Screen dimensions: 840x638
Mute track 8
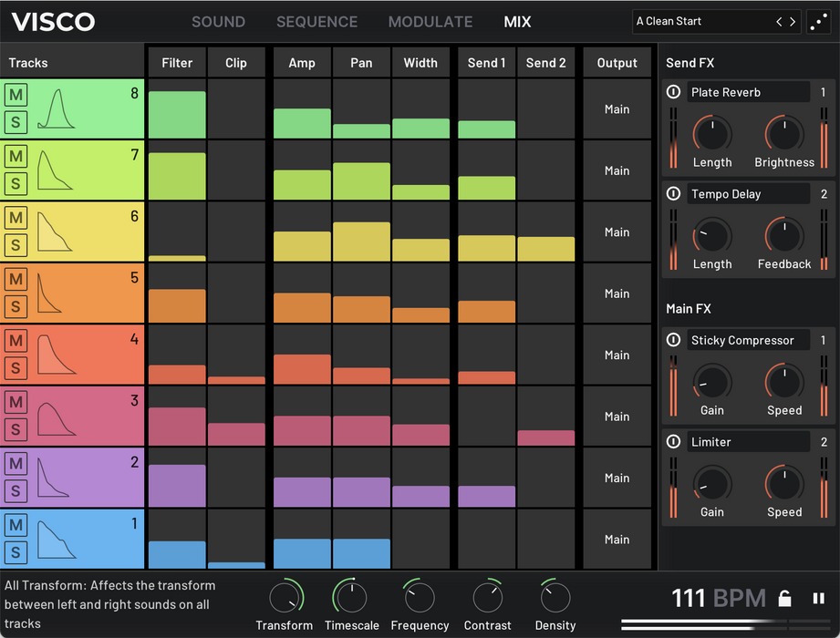click(x=16, y=95)
